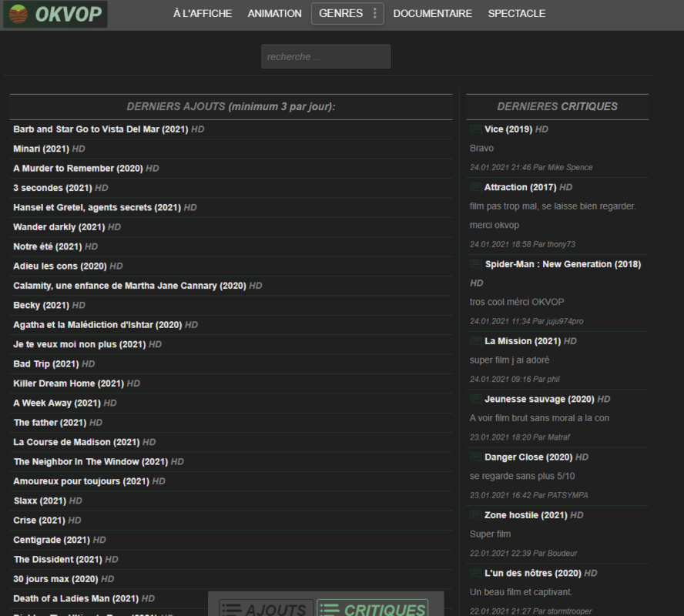Viewport: 684px width, 616px height.
Task: Click the 'Bravo' review text
Action: (x=481, y=148)
